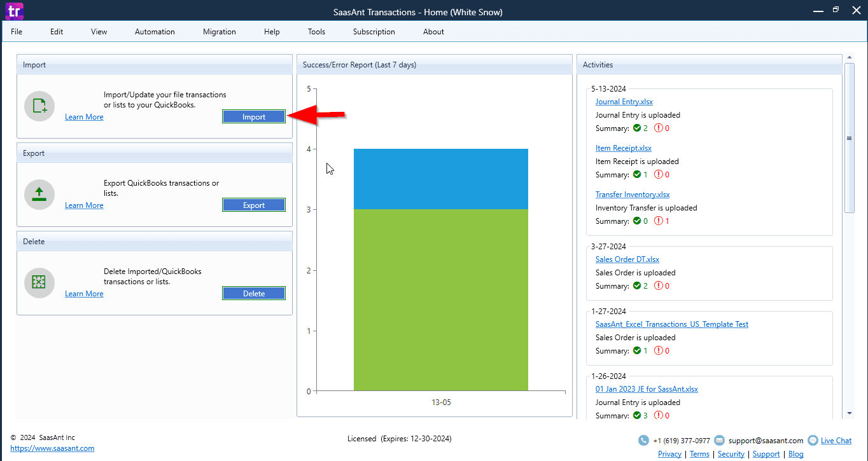This screenshot has width=868, height=461.
Task: Open the View menu
Action: (x=99, y=32)
